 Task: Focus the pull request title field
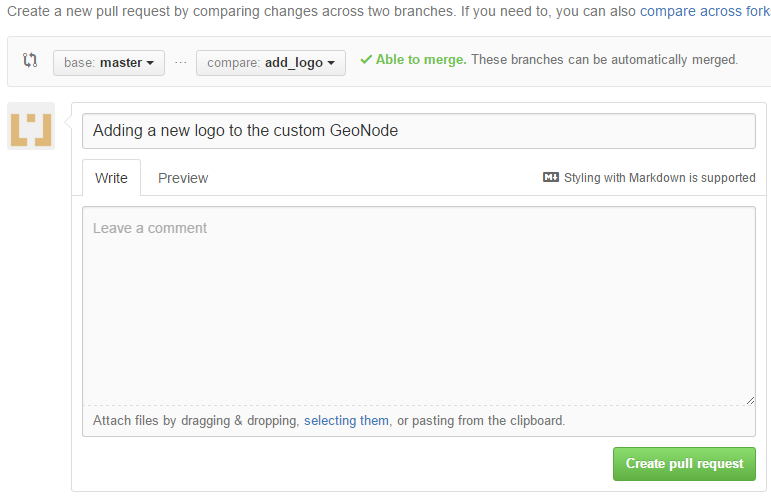coord(419,131)
